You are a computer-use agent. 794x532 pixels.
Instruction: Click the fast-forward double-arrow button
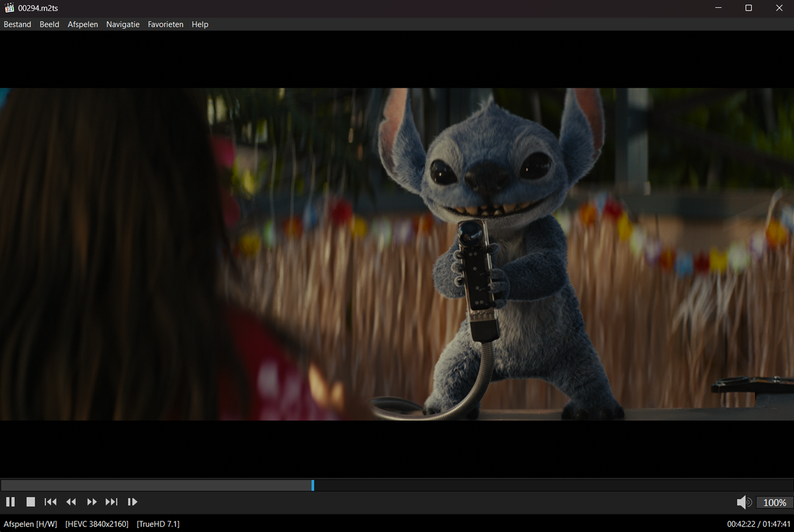[92, 501]
